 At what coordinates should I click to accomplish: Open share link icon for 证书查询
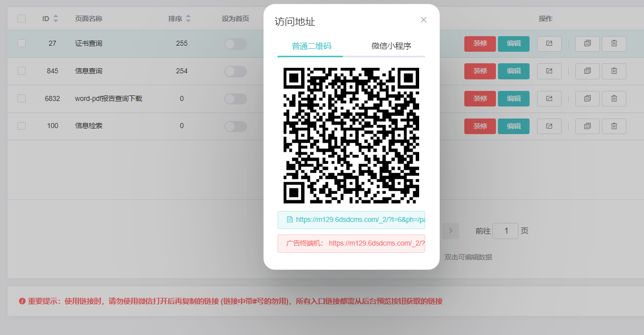point(549,44)
